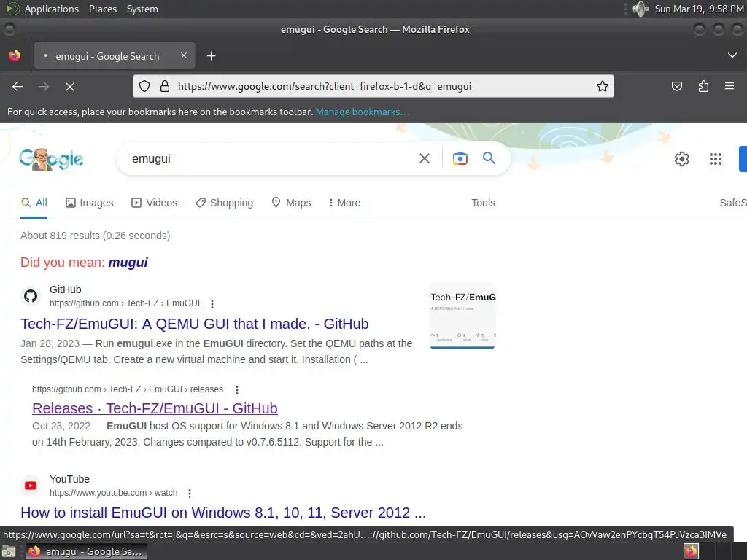
Task: Click the Google doodle logo
Action: 51,159
